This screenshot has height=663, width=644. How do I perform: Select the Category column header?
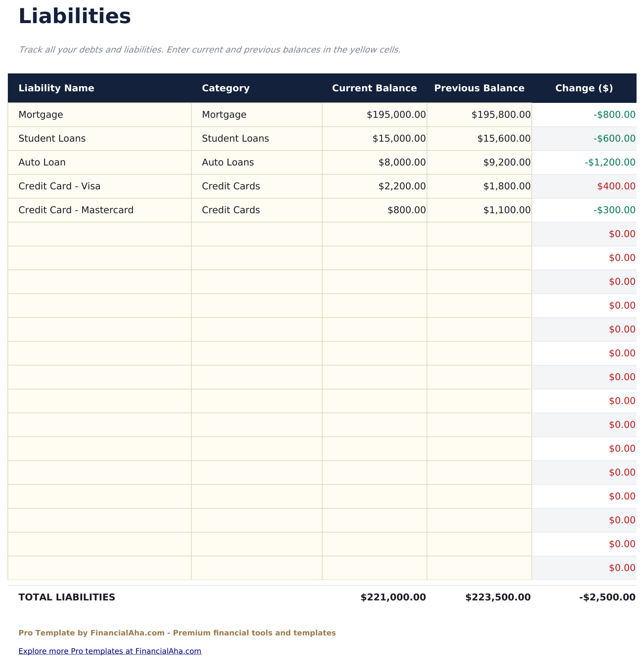point(225,88)
